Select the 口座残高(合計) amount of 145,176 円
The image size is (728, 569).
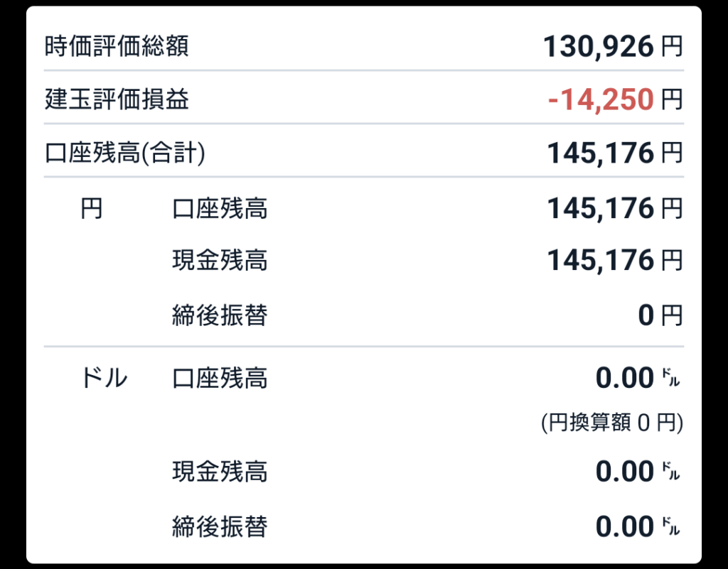[x=614, y=153]
